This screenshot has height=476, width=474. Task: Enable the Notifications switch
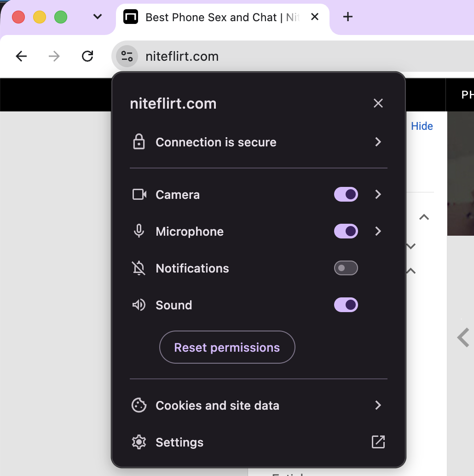point(346,268)
